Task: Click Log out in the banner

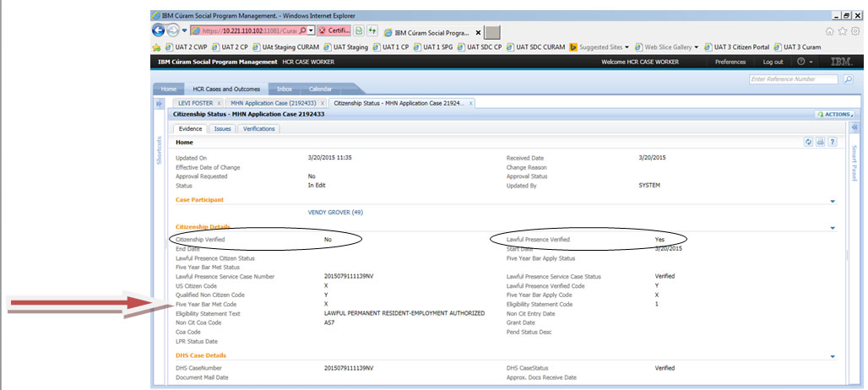Action: tap(773, 62)
